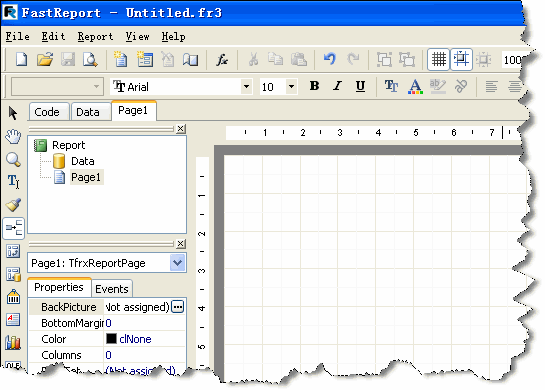Open the font size 10 dropdown
Image resolution: width=545 pixels, height=390 pixels.
pos(291,86)
